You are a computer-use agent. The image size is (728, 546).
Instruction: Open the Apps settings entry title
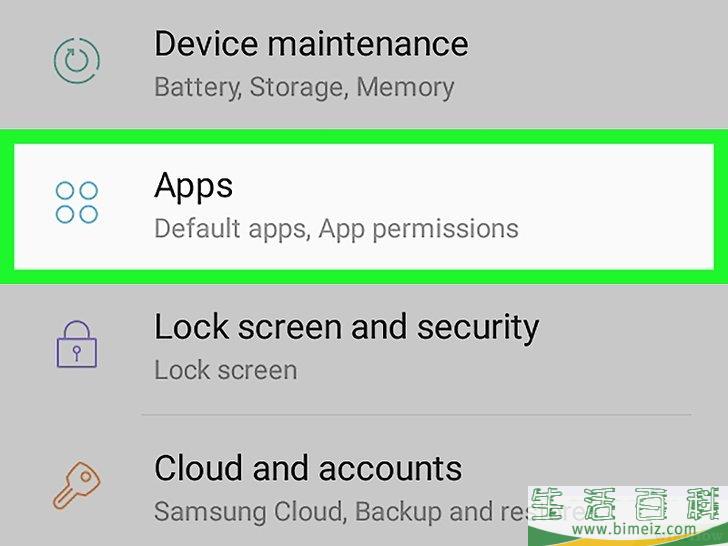pyautogui.click(x=193, y=187)
